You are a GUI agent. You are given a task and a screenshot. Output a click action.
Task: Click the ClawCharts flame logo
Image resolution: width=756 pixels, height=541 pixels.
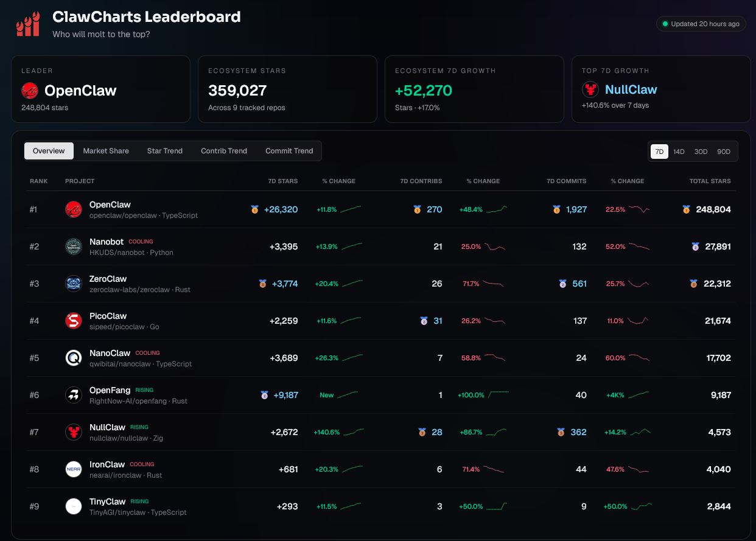coord(27,24)
